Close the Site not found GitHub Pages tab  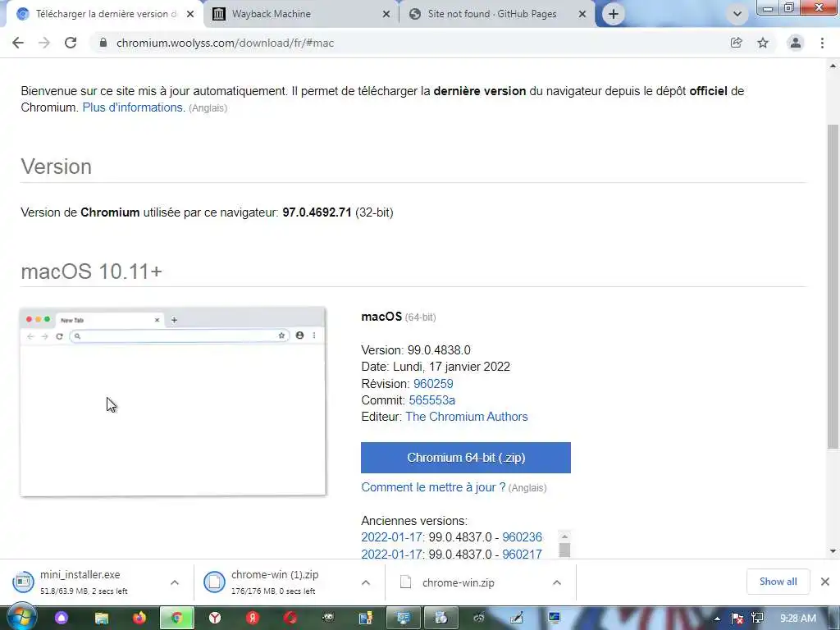[x=582, y=14]
